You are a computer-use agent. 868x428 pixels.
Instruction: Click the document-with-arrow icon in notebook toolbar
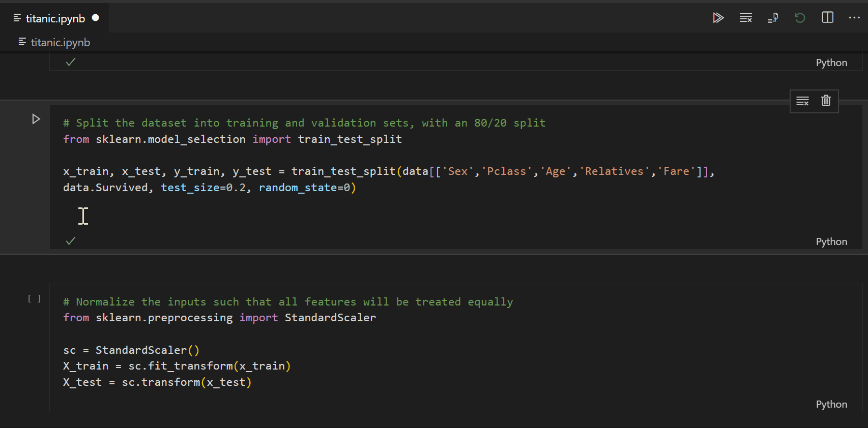[772, 18]
